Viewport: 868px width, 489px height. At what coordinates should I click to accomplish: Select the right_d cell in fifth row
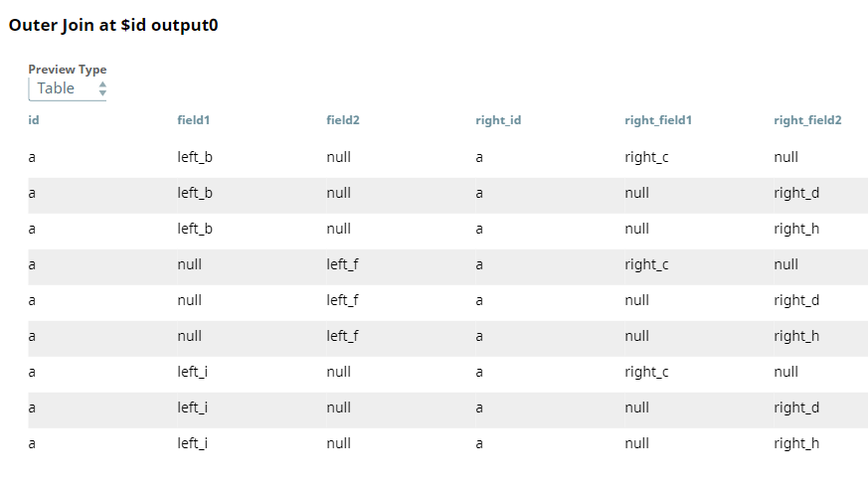pyautogui.click(x=796, y=300)
